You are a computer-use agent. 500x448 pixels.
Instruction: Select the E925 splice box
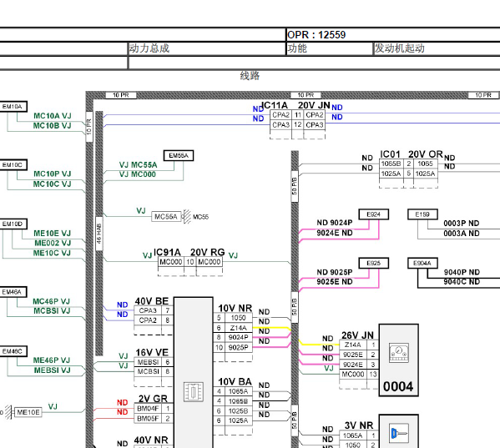[x=373, y=263]
